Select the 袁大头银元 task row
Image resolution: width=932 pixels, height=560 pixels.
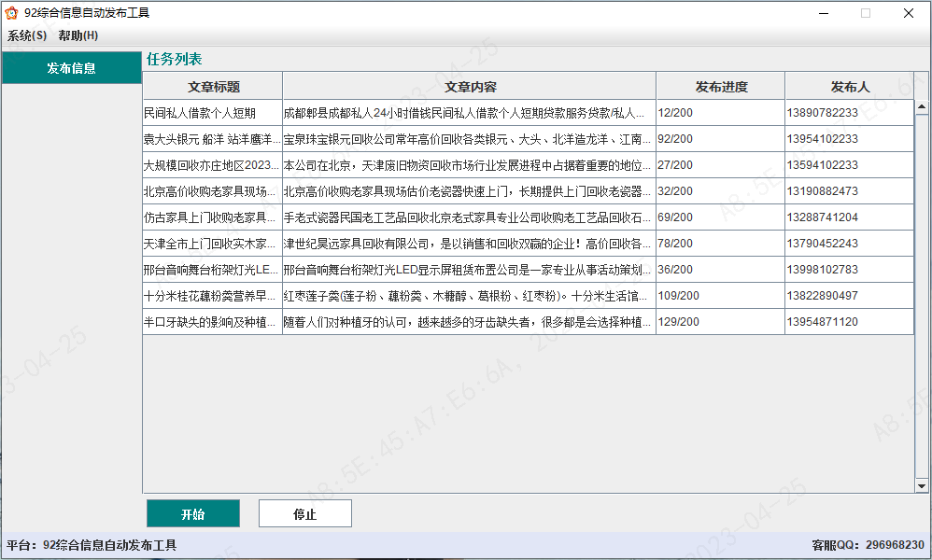(x=212, y=139)
